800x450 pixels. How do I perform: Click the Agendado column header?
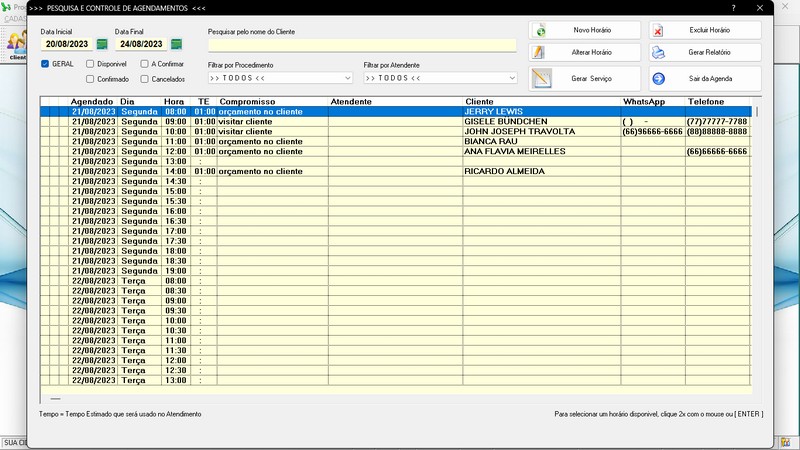(92, 102)
